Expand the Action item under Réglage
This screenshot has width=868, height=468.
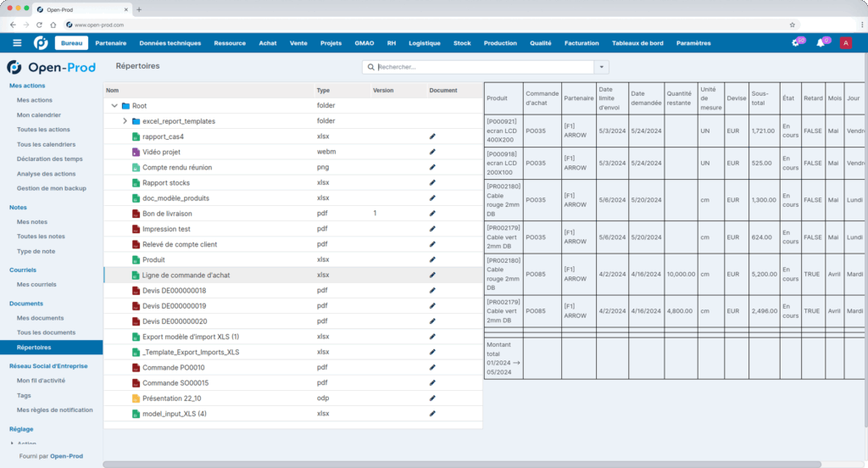click(12, 443)
